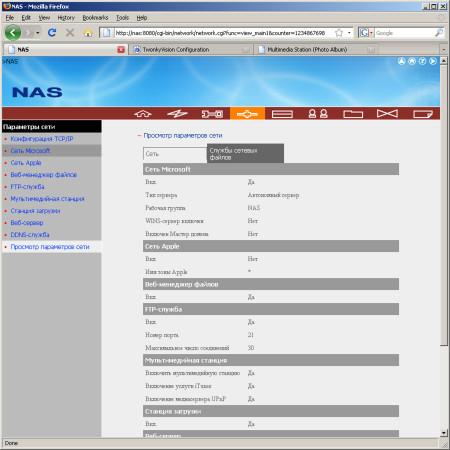Reload the page with Firefox refresh button
Screen dimensions: 450x450
tap(52, 32)
